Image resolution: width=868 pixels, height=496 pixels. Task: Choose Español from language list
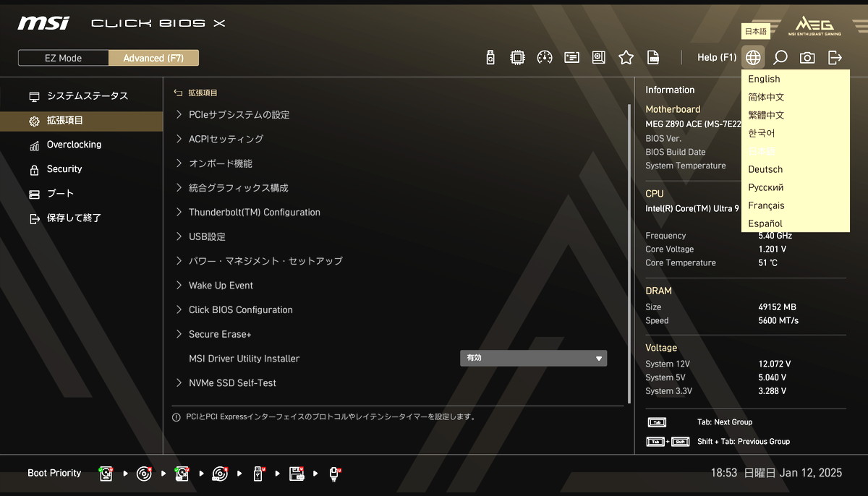pos(796,223)
